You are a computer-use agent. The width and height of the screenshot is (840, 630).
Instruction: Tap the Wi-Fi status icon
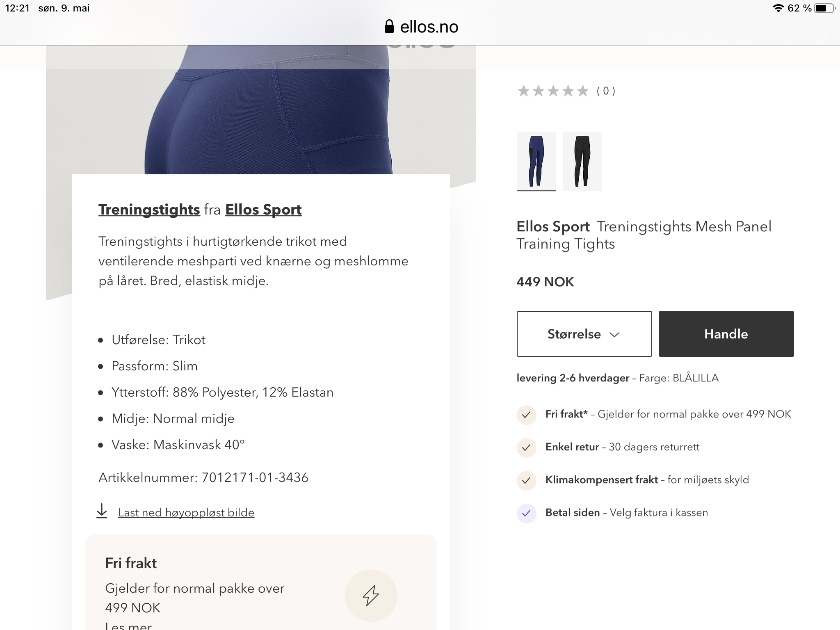pos(778,8)
